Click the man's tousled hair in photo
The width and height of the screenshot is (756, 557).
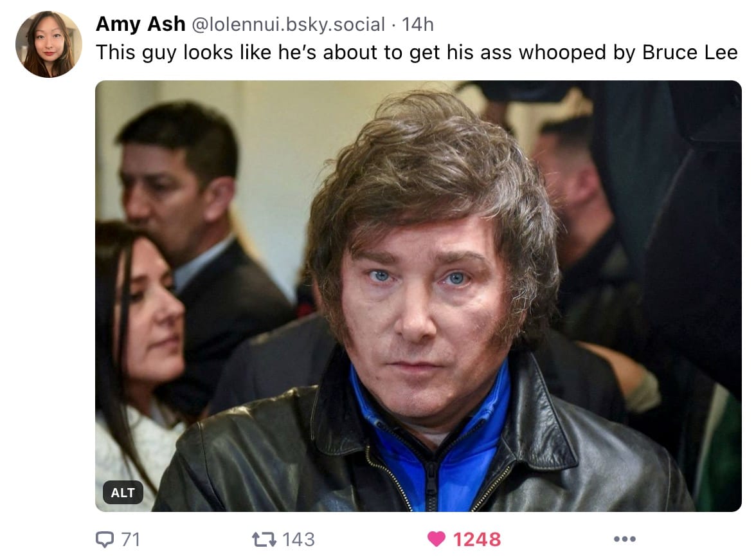pos(434,174)
